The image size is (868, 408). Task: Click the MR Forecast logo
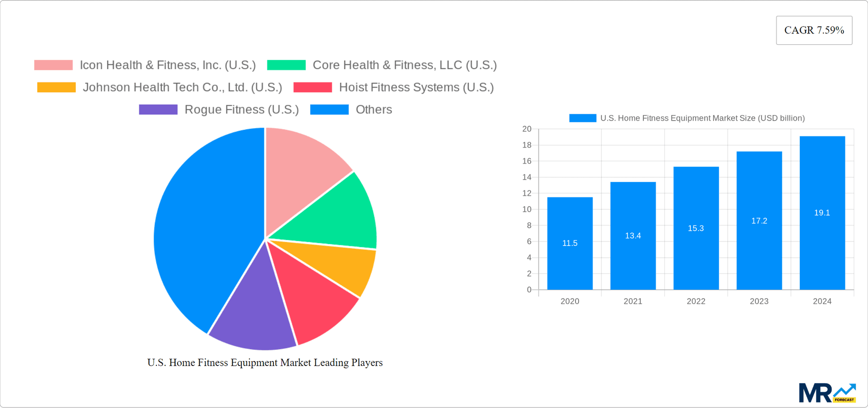coord(827,393)
